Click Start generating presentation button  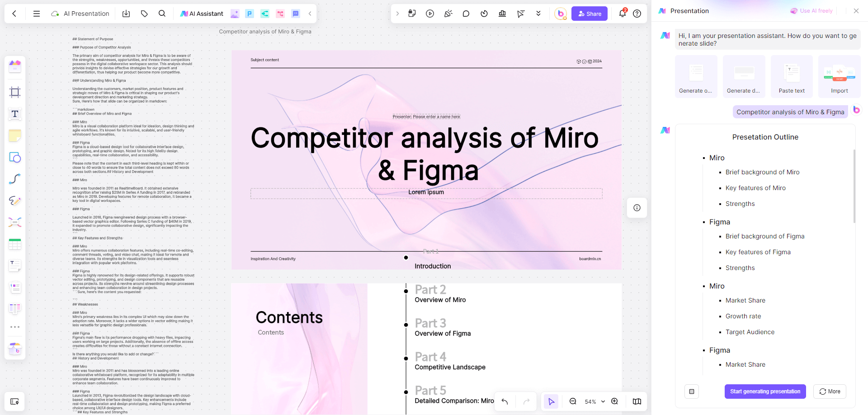(x=765, y=392)
